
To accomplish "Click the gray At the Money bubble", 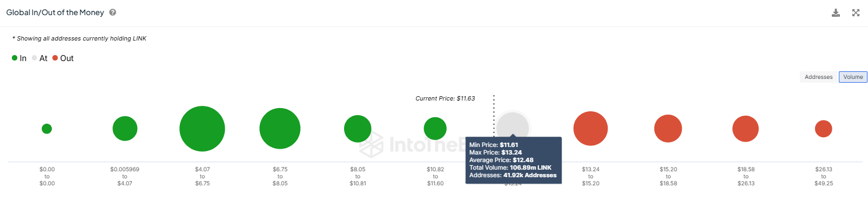I will [x=513, y=124].
